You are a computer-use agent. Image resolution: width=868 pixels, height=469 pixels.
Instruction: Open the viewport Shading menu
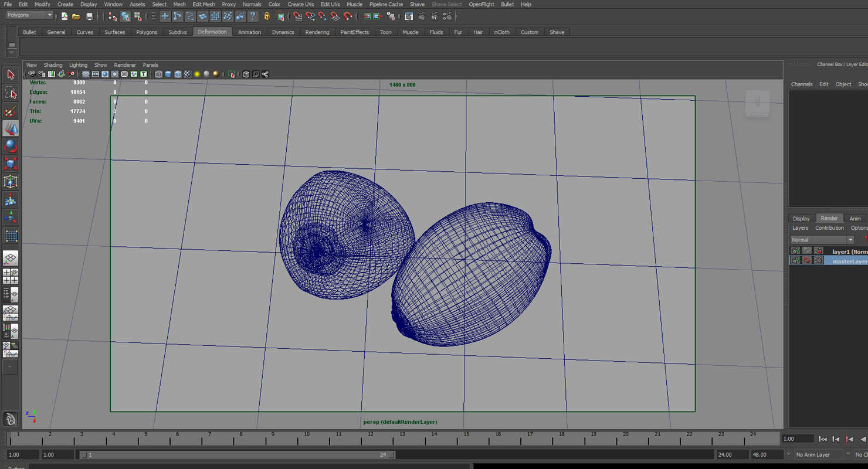click(53, 65)
